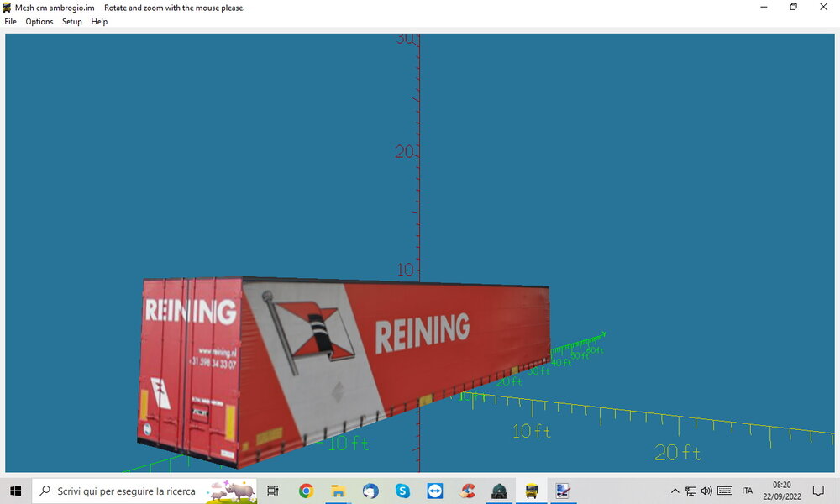Open the Options menu
This screenshot has height=504, width=840.
click(x=39, y=22)
